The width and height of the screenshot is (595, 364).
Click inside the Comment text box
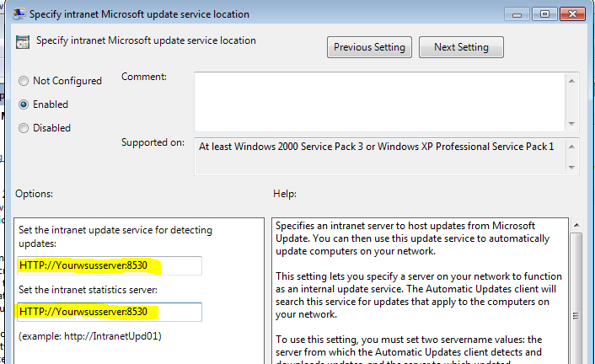pos(381,102)
